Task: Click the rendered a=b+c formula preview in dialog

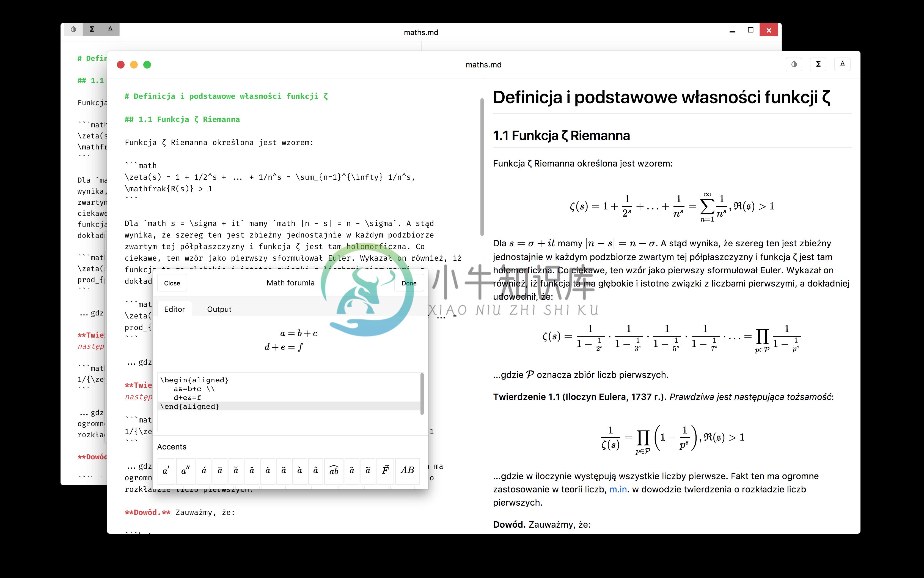Action: [291, 340]
